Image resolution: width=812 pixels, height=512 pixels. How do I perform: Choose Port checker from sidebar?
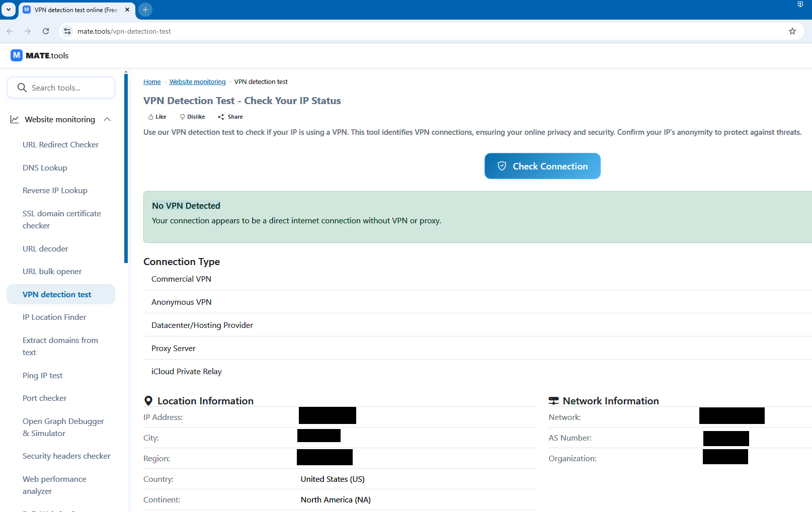(x=45, y=398)
